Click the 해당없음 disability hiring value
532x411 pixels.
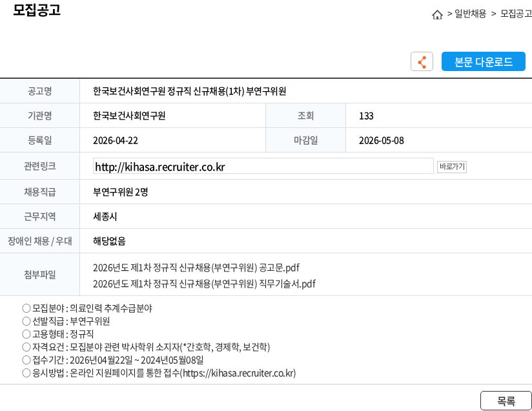pos(109,241)
